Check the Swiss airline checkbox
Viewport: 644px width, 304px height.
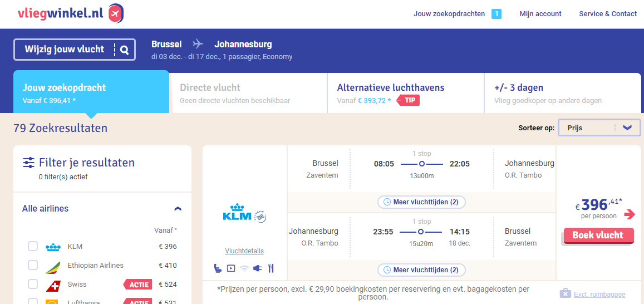tap(33, 285)
